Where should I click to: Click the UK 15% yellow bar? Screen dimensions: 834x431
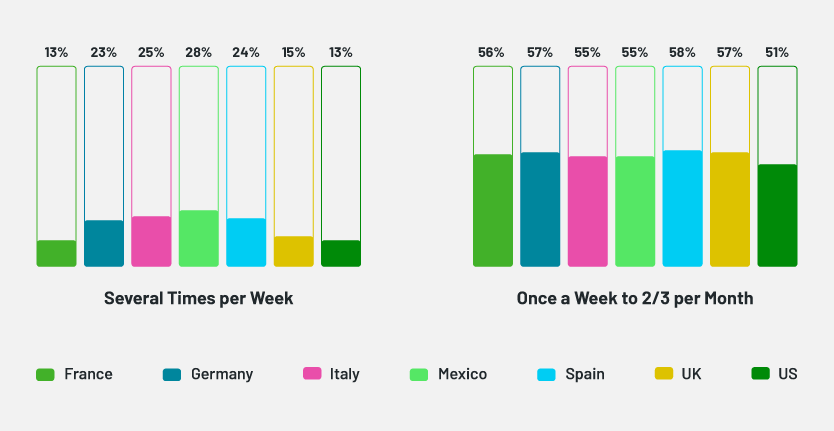point(294,251)
